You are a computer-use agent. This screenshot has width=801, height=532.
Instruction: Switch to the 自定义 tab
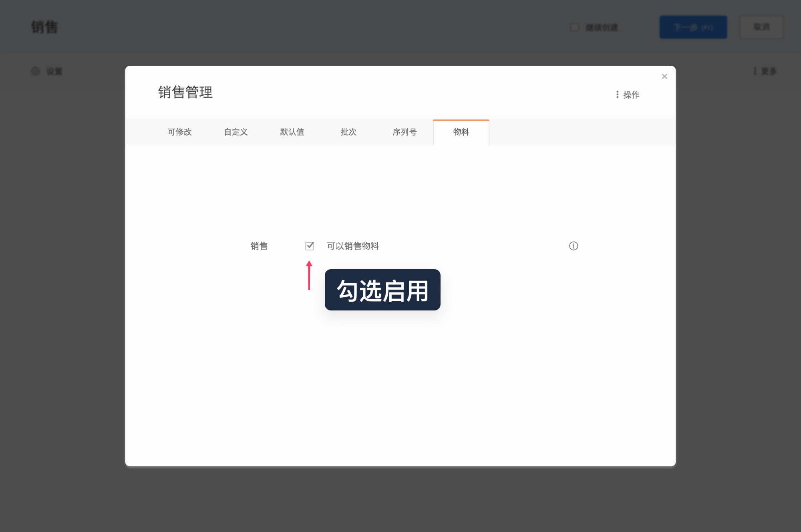coord(236,132)
